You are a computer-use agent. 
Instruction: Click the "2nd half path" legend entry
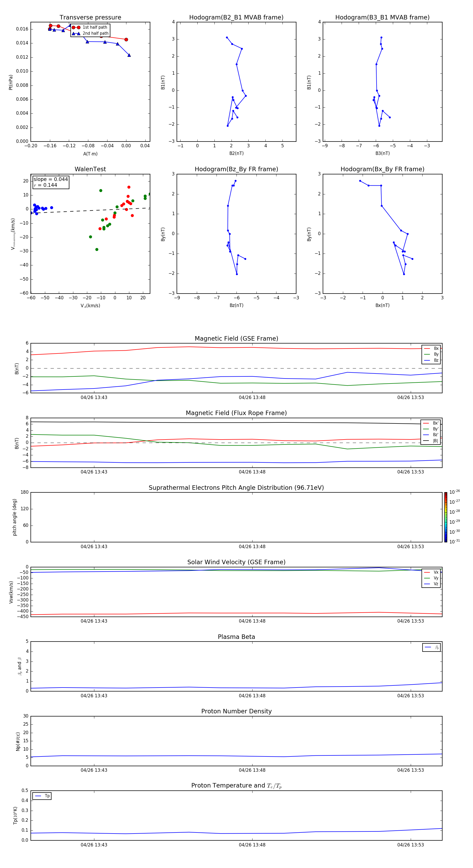pyautogui.click(x=90, y=33)
